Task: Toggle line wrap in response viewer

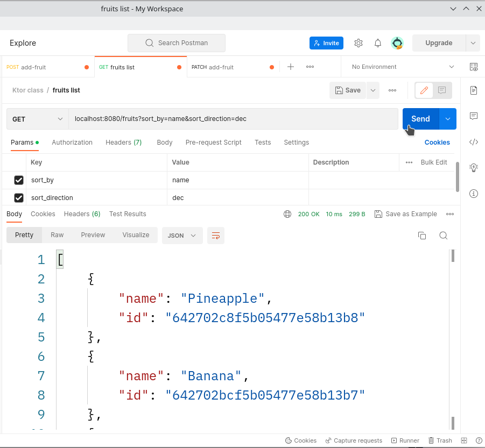Action: point(216,236)
